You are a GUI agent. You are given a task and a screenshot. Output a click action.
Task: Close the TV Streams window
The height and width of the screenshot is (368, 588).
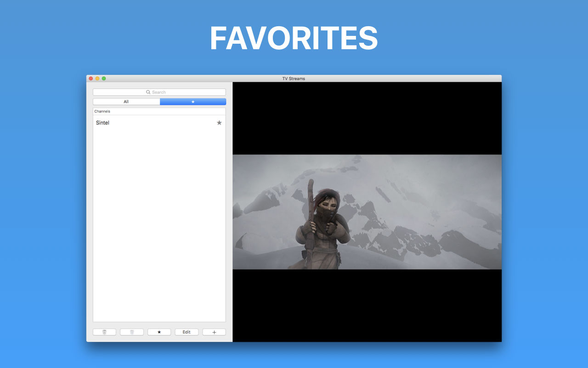(x=91, y=79)
